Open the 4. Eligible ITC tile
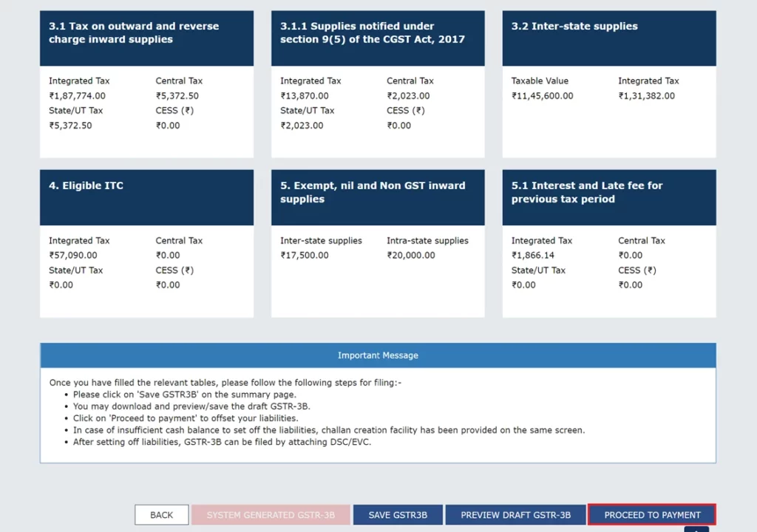 pos(146,197)
